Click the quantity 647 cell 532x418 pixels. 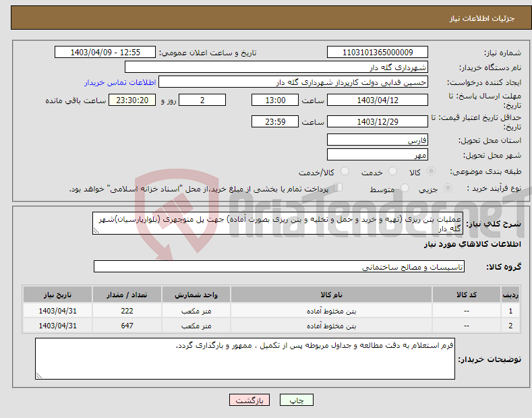pyautogui.click(x=127, y=326)
